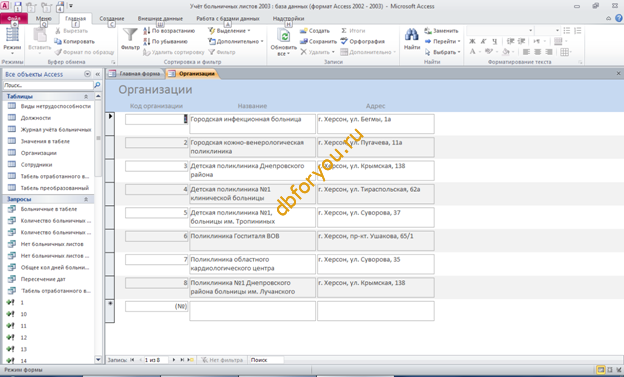Open the Выбрать dropdown
Viewport: 624px width, 377px height.
[x=442, y=52]
